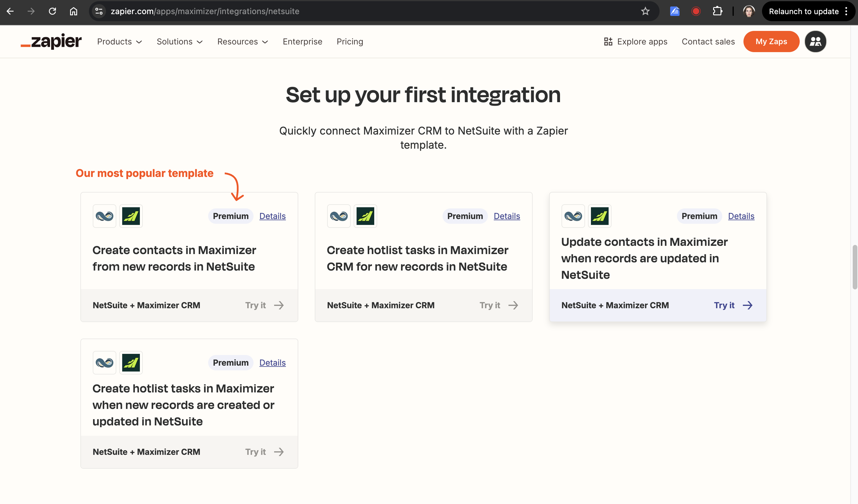Open Update contacts in Maximizer template title
Image resolution: width=858 pixels, height=504 pixels.
click(644, 258)
